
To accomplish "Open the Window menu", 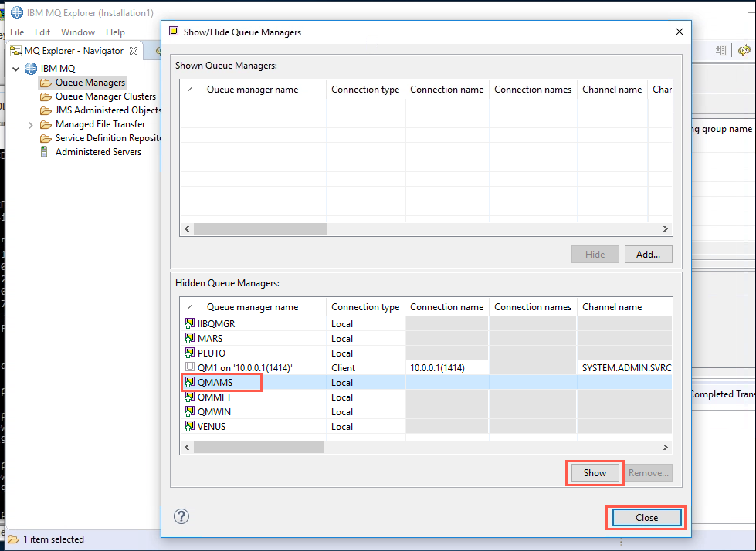I will pos(78,32).
